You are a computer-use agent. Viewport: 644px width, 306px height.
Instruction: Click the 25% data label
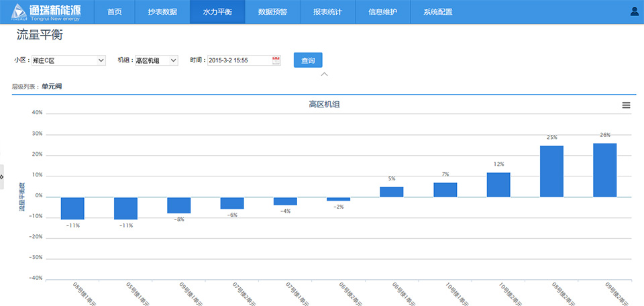click(551, 137)
